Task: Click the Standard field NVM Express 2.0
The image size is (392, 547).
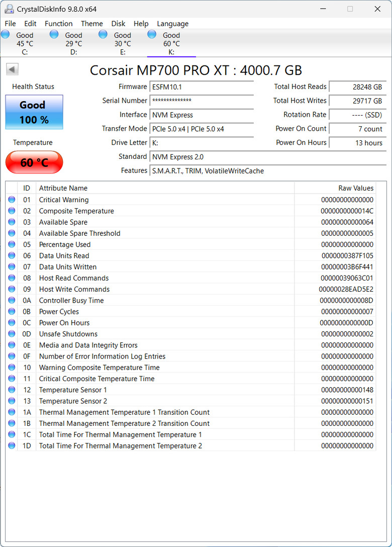Action: pyautogui.click(x=268, y=157)
